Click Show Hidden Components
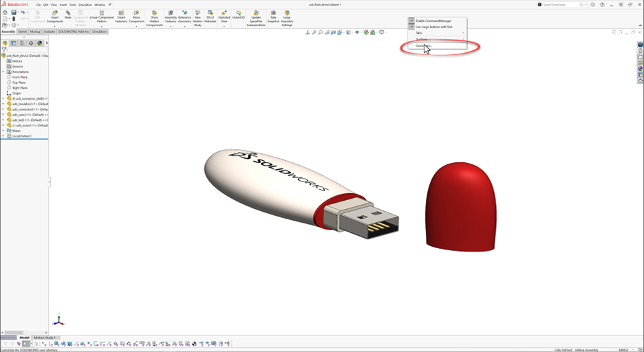This screenshot has width=644, height=352. click(x=154, y=19)
